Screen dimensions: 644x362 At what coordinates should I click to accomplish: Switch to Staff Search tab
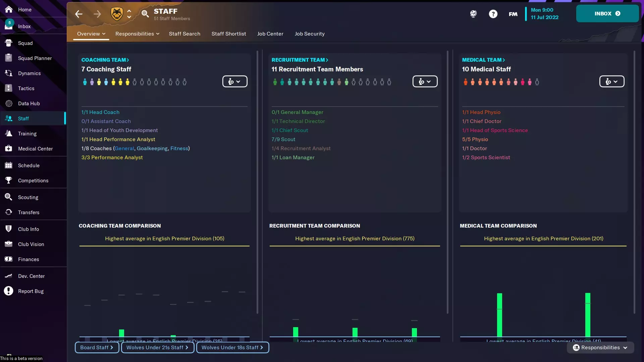(184, 34)
